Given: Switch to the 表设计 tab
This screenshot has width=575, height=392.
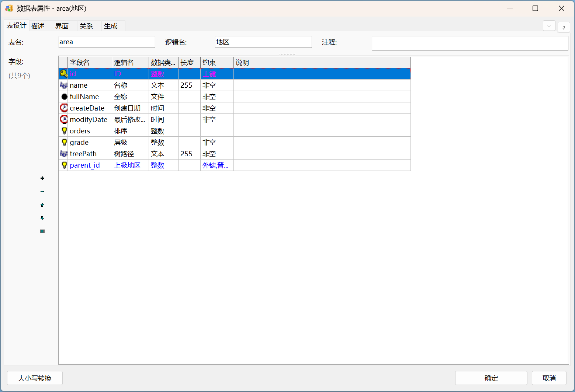Looking at the screenshot, I should click(16, 25).
